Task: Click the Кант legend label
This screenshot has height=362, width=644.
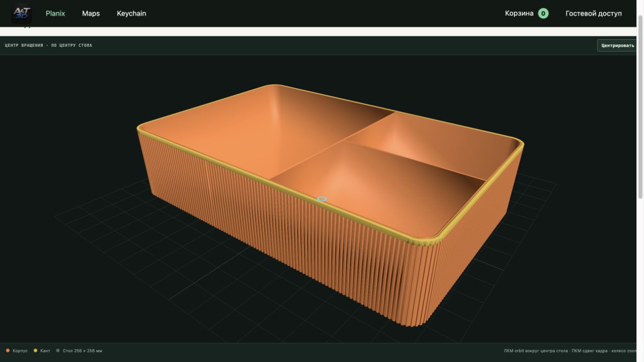Action: click(45, 351)
